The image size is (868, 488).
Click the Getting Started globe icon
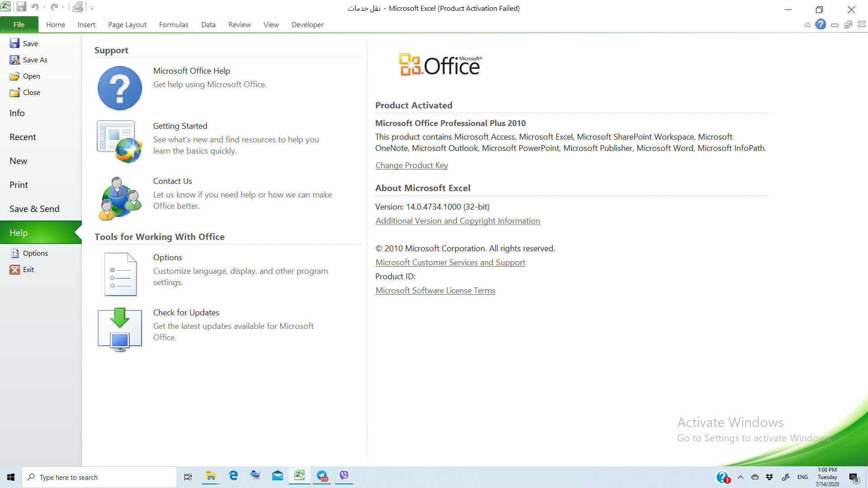120,141
